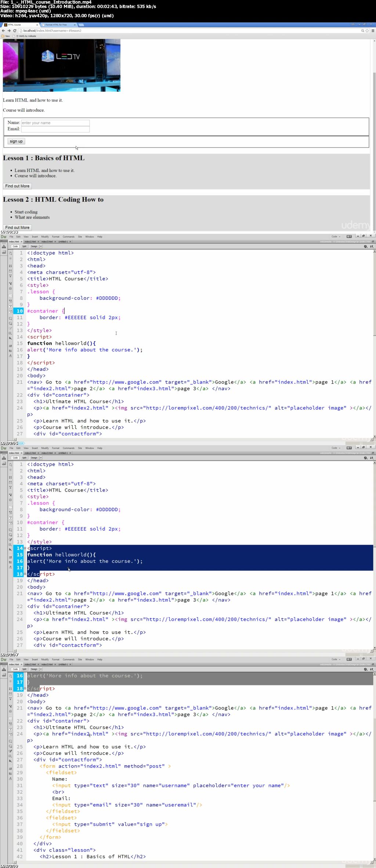Open Insert menu in first Dreamweaver frame
Image resolution: width=376 pixels, height=868 pixels.
point(35,237)
